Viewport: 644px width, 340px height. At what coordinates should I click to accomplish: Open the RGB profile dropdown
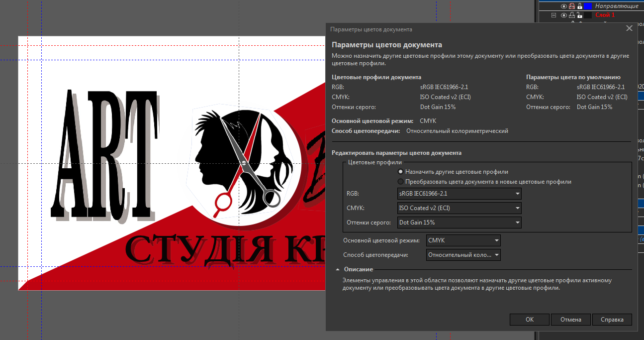click(459, 193)
